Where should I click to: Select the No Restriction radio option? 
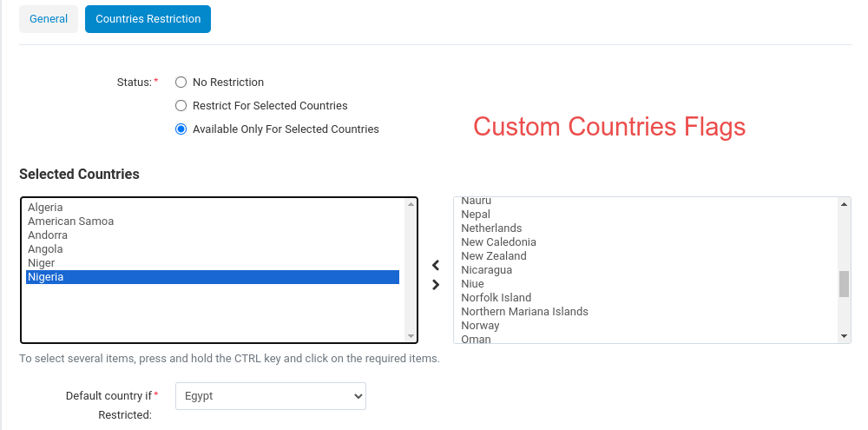(x=181, y=82)
